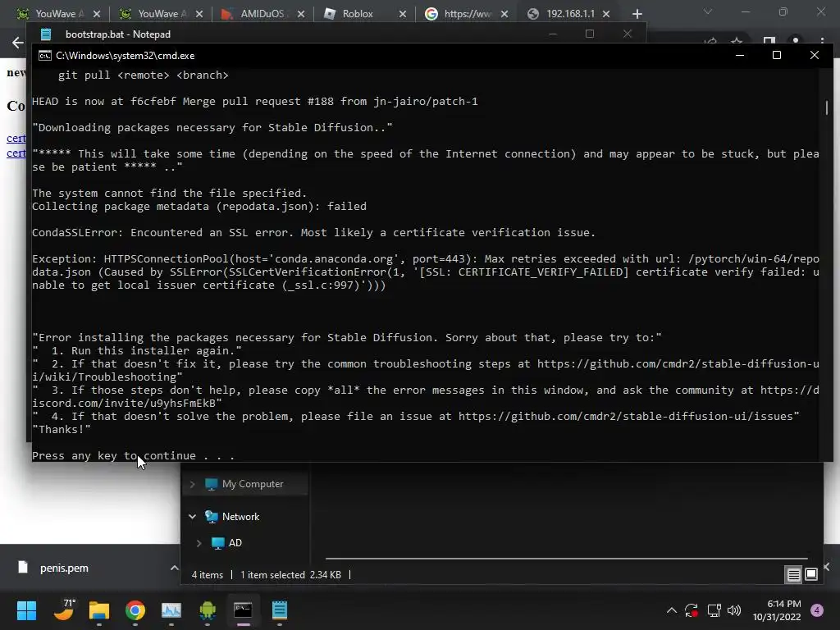Select the AD computer in navigation pane
The width and height of the screenshot is (840, 630).
[x=235, y=543]
